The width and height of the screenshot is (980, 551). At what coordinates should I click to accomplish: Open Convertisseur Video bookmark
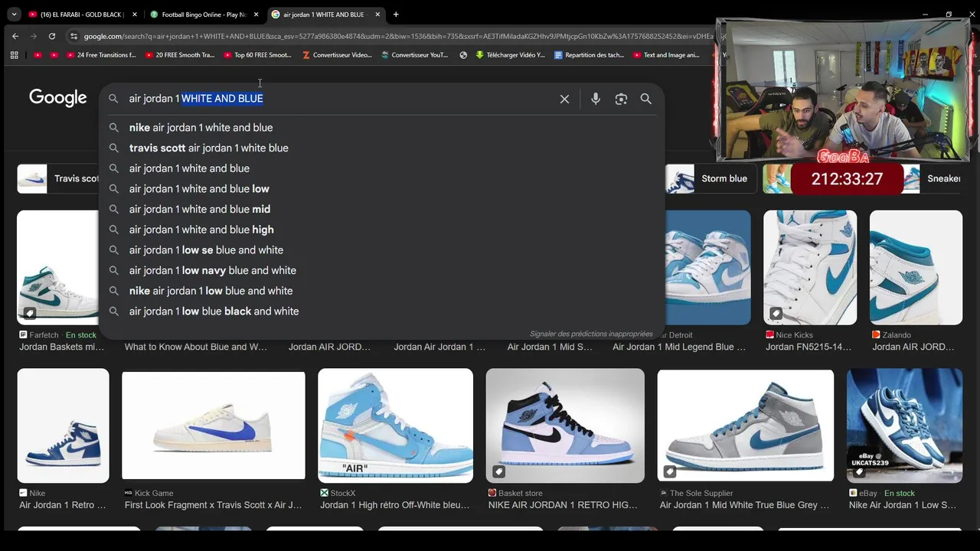pos(337,55)
